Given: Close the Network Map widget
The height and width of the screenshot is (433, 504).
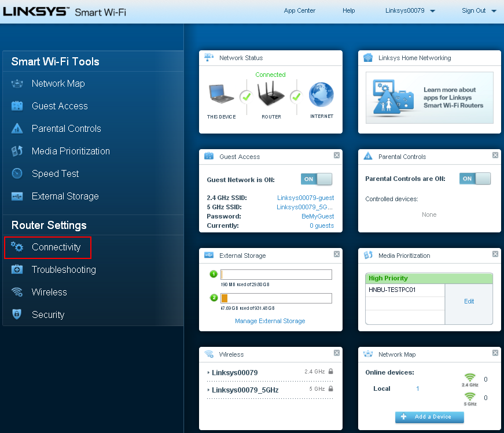Looking at the screenshot, I should (x=495, y=353).
